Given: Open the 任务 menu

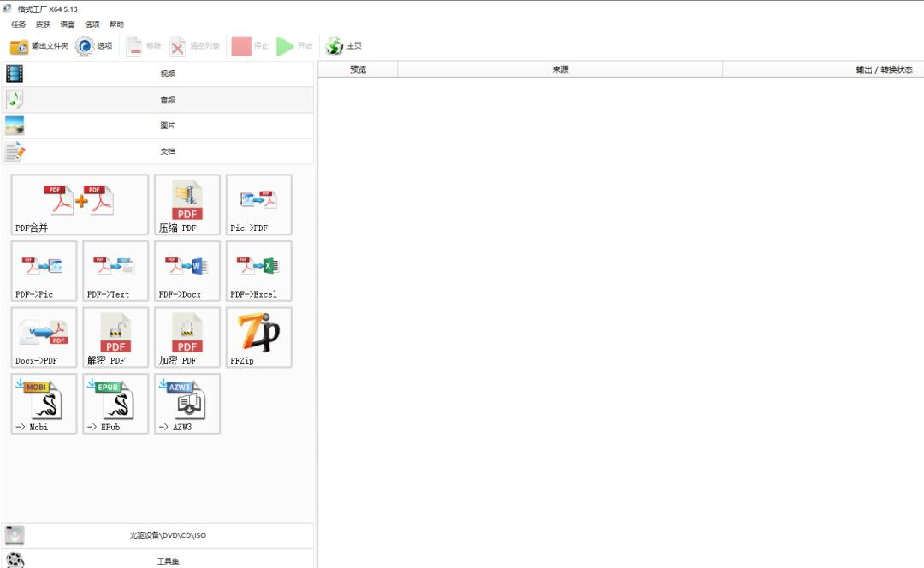Looking at the screenshot, I should coord(19,25).
